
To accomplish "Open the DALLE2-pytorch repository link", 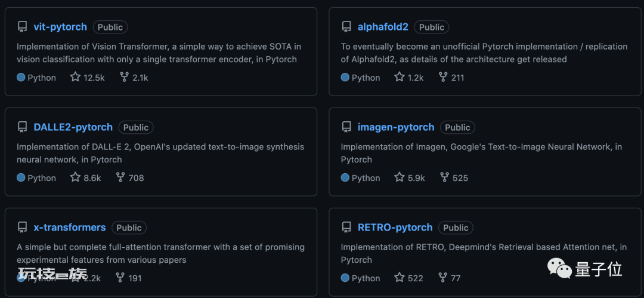I will coord(73,127).
